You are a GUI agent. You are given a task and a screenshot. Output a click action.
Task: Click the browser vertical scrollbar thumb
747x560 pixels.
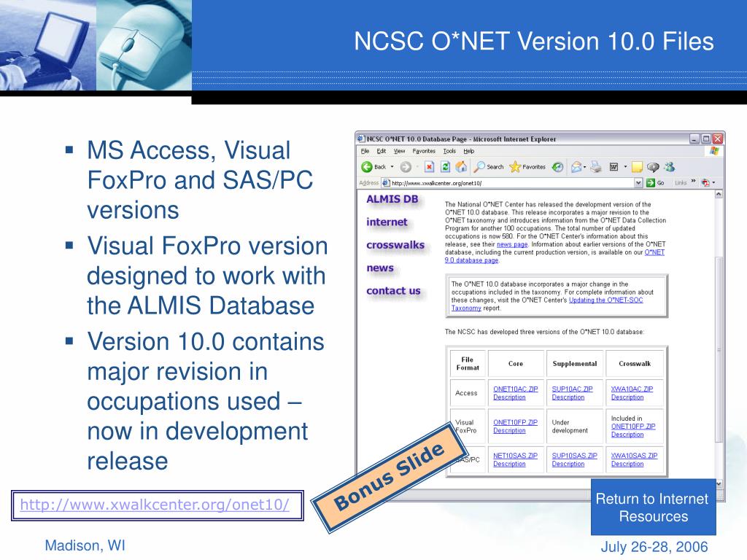pos(719,350)
